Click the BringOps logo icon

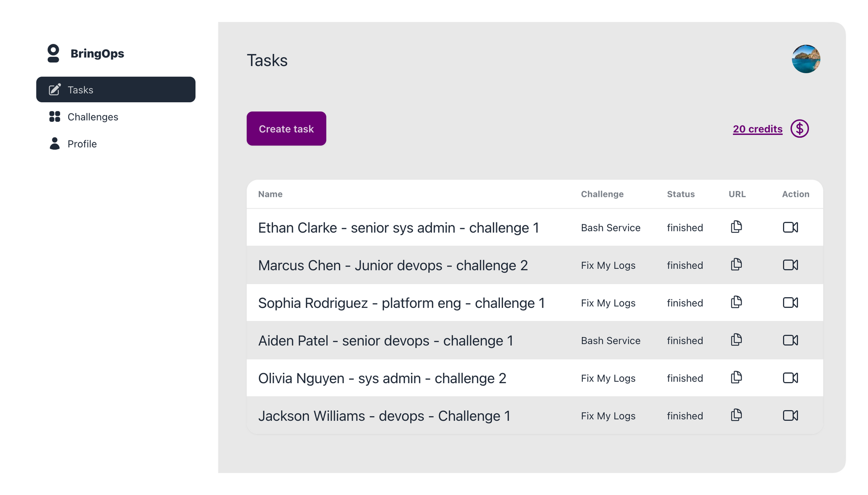54,53
